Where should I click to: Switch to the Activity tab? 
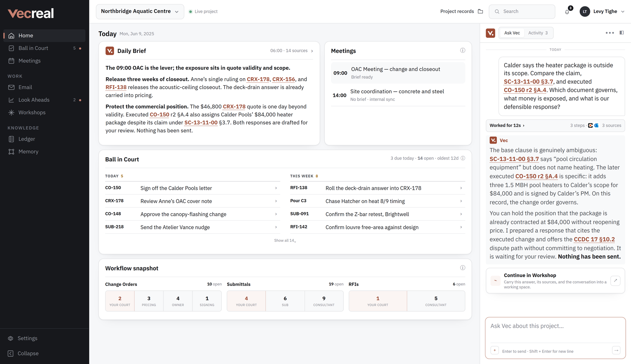[538, 33]
